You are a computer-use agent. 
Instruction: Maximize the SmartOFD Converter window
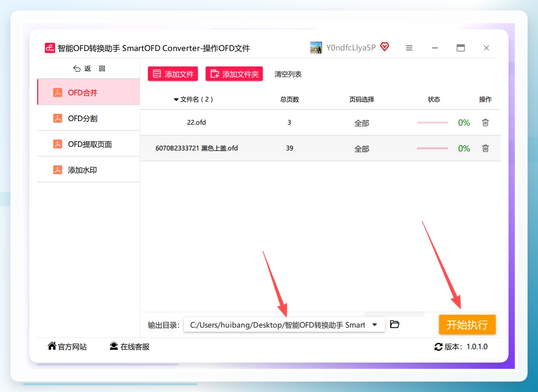point(461,48)
